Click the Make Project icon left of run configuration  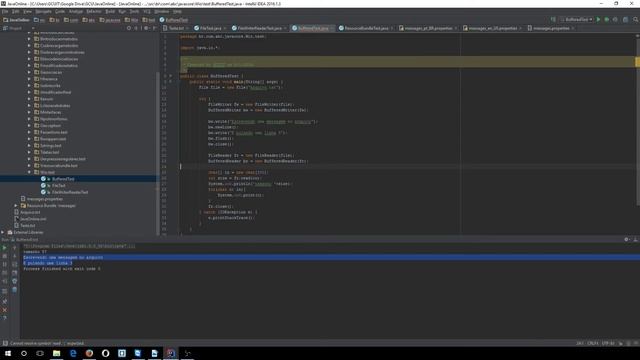[x=553, y=20]
